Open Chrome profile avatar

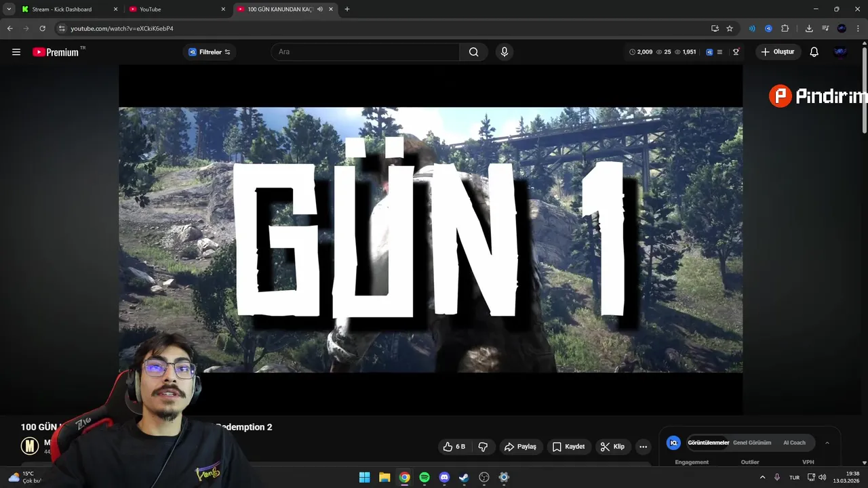(x=842, y=28)
